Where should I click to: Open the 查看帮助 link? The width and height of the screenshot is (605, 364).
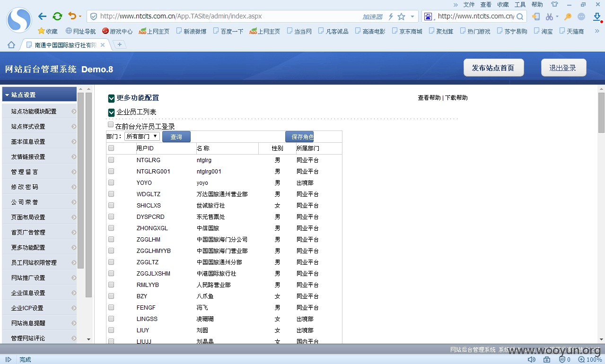[x=429, y=98]
